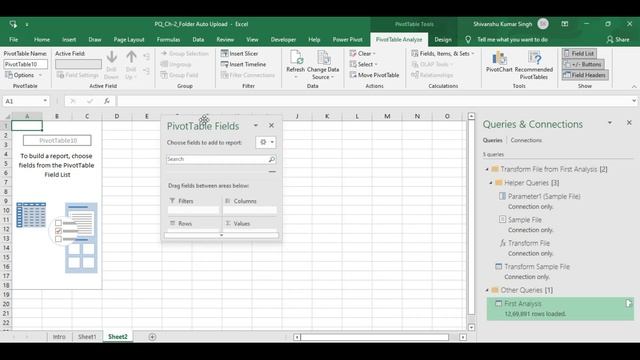Screen dimensions: 640x360
Task: Click the insert function fx icon
Action: coord(107,101)
